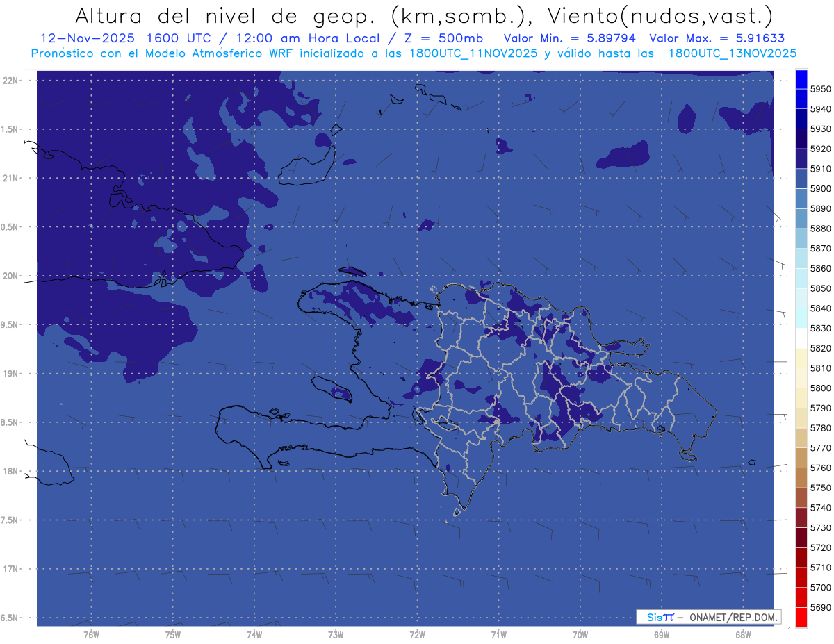Viewport: 834px width, 644px height.
Task: Click the '74W' longitude label
Action: [254, 634]
